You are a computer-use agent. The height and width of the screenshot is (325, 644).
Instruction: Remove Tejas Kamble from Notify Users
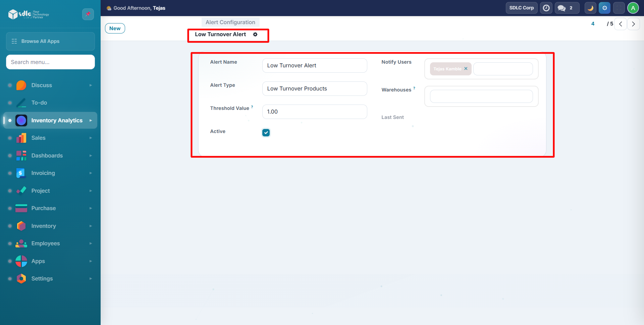pos(466,69)
